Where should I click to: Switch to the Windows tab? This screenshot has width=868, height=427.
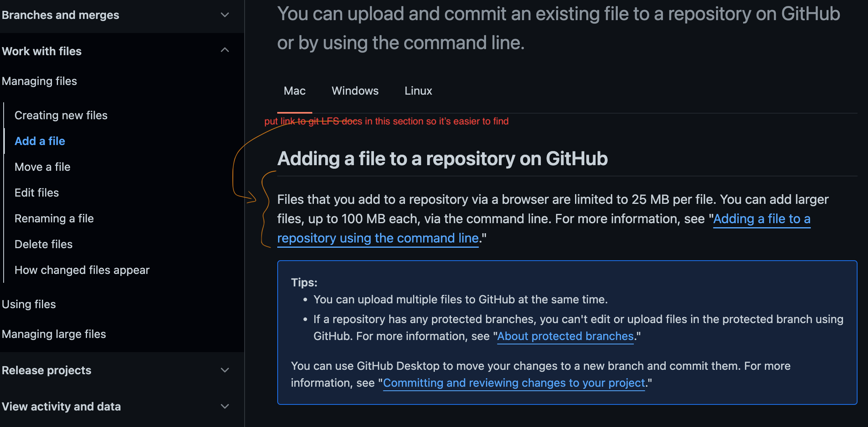coord(355,91)
